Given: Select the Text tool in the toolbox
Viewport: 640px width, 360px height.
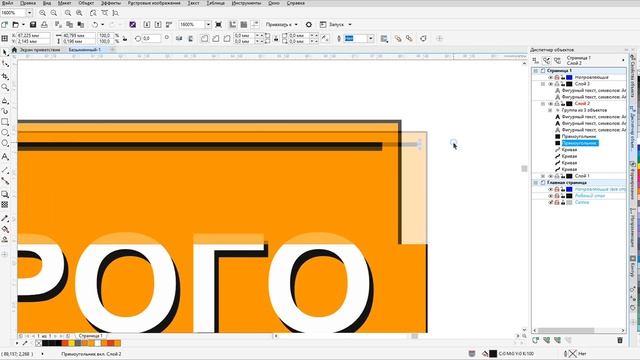Looking at the screenshot, I should pos(5,157).
